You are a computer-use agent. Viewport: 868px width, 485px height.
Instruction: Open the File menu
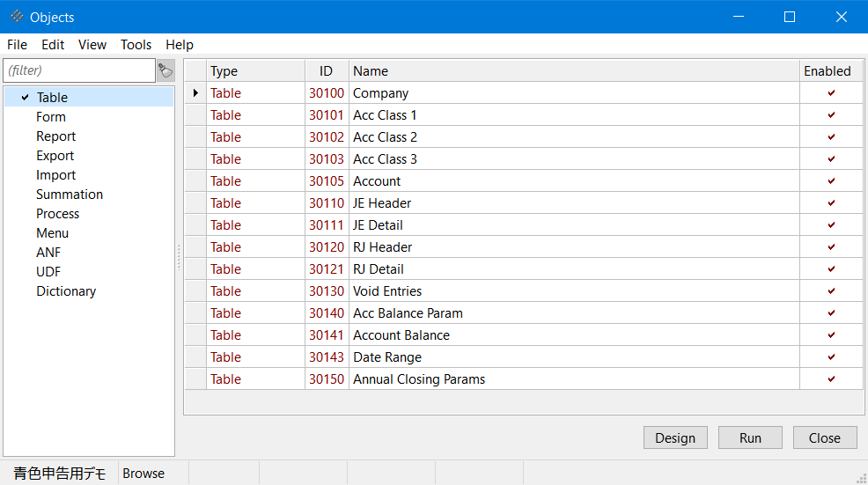(x=17, y=45)
